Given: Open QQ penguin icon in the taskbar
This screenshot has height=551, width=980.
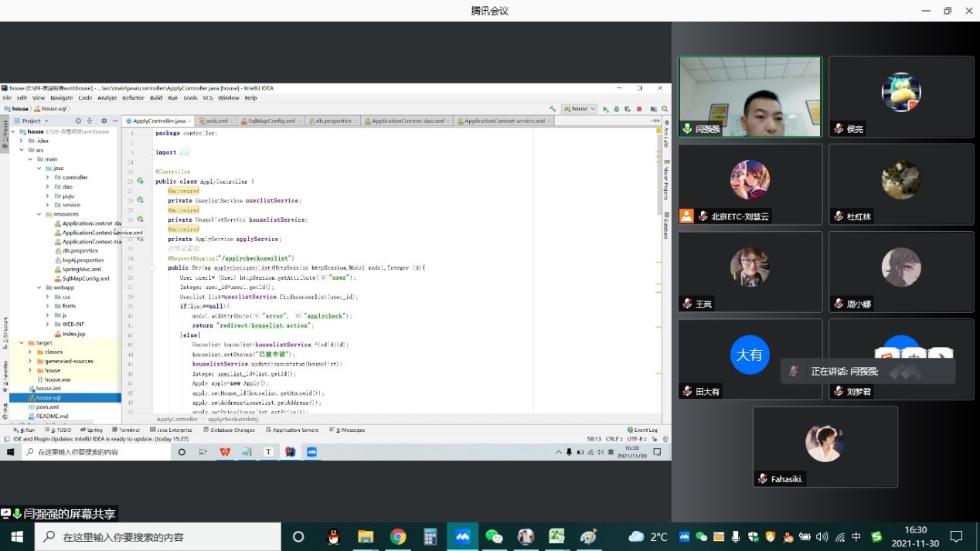Looking at the screenshot, I should [x=334, y=536].
